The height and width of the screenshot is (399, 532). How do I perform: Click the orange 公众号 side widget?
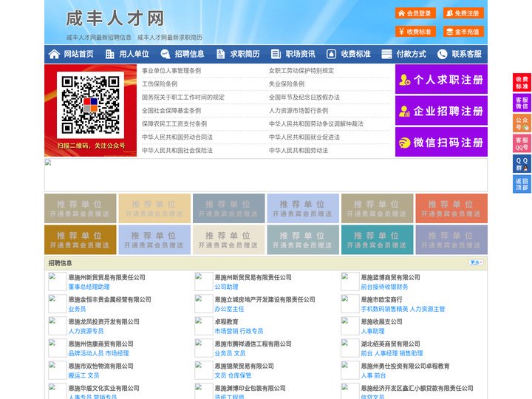pyautogui.click(x=522, y=123)
